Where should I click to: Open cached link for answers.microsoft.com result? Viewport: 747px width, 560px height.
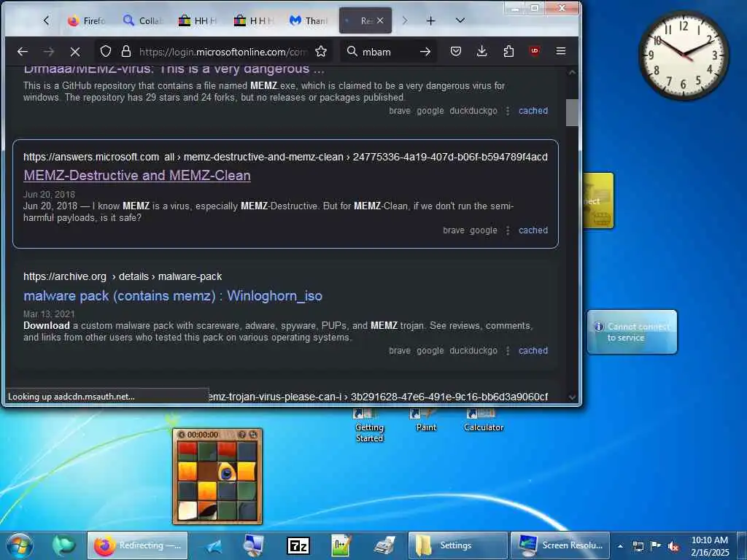tap(533, 230)
